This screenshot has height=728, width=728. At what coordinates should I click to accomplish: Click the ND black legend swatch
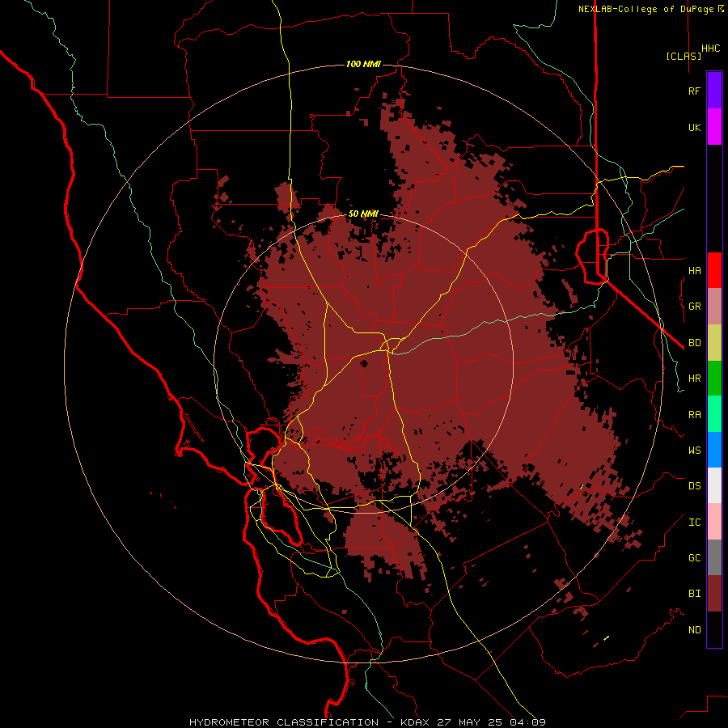click(714, 629)
